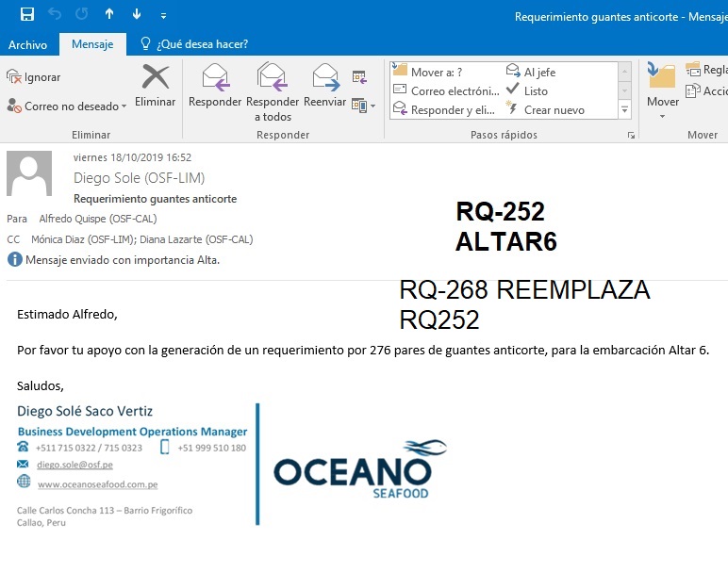The width and height of the screenshot is (728, 573).
Task: Click the Save icon in the title bar
Action: [27, 14]
